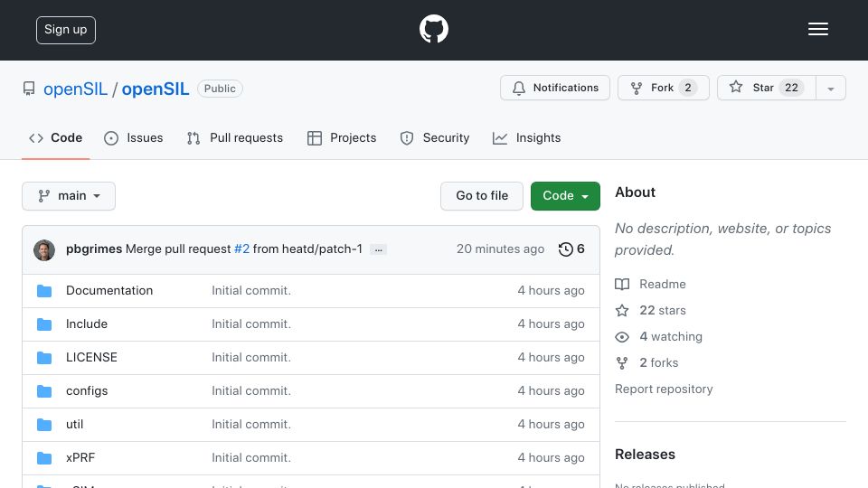Click the About heading text
Screen dimensions: 868x488
pos(635,192)
